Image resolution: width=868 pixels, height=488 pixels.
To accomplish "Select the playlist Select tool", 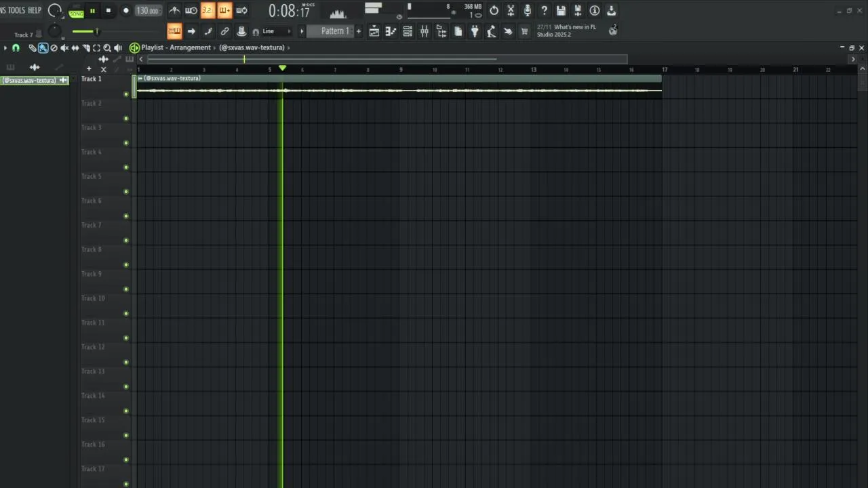I will [96, 47].
